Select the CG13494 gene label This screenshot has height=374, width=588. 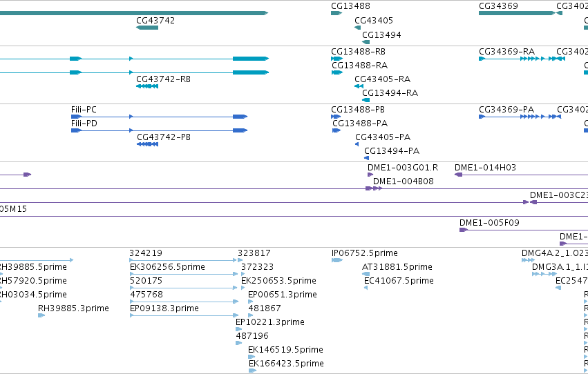[381, 35]
